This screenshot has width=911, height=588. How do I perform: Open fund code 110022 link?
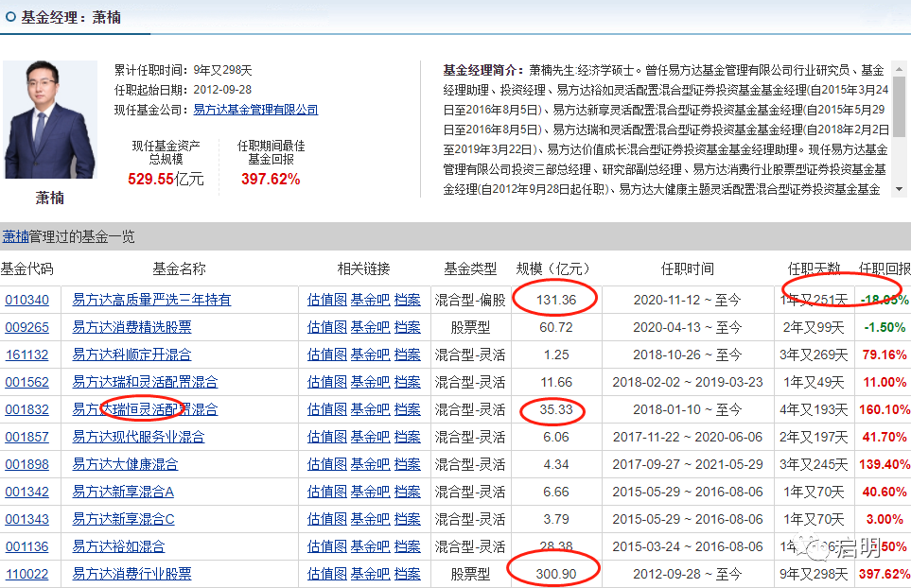click(x=26, y=574)
